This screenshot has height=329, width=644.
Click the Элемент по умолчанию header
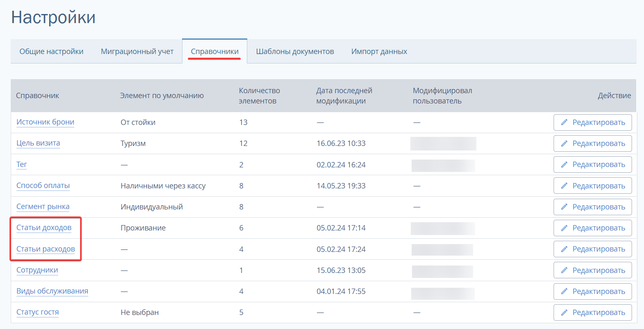click(x=162, y=96)
